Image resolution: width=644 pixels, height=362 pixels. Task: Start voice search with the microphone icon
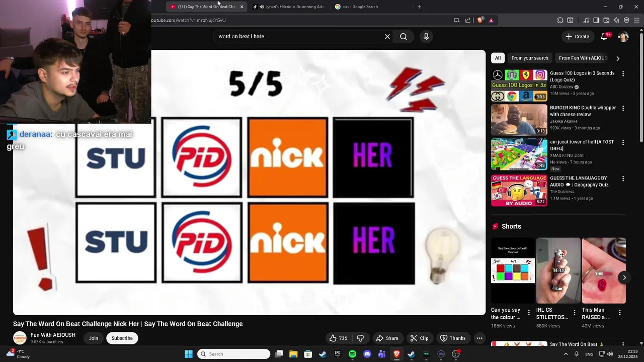point(426,36)
